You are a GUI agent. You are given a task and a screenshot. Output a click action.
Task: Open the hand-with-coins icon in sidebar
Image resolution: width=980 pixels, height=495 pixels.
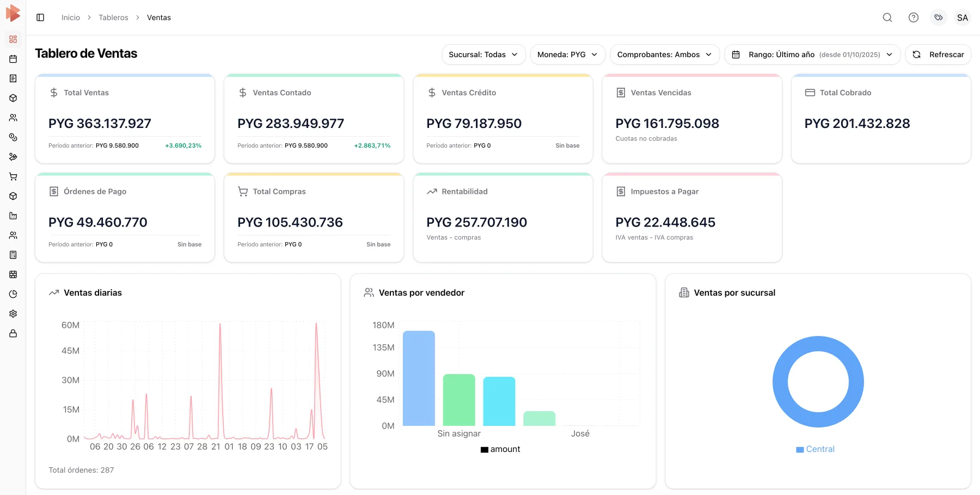[13, 157]
